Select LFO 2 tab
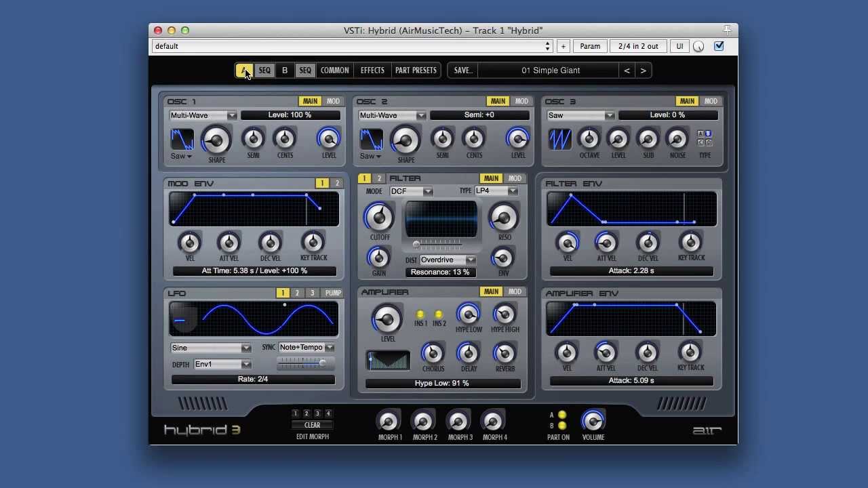 pos(297,293)
